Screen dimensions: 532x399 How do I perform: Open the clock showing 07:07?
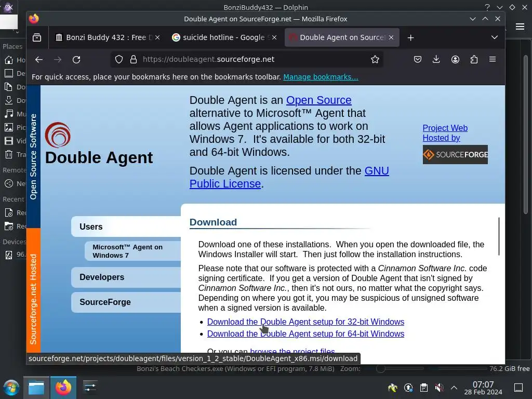(483, 388)
